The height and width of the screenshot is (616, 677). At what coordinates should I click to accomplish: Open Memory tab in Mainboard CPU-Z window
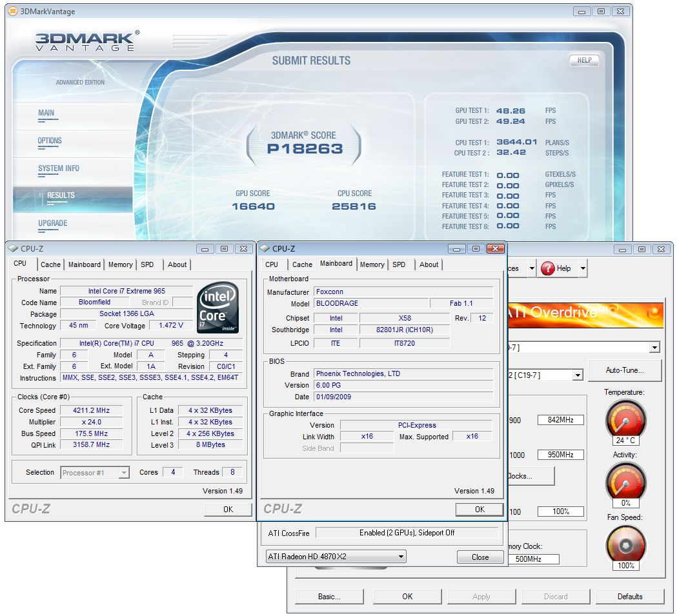[x=372, y=264]
